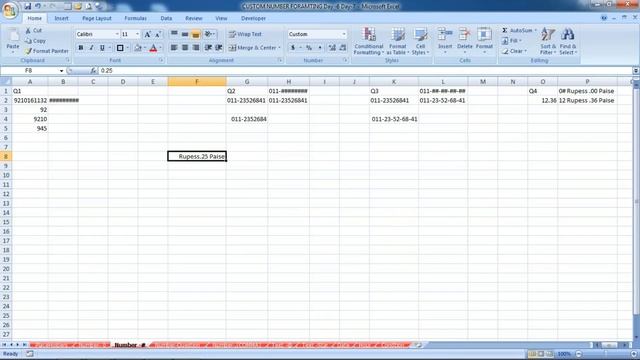Activate the Format Painter
This screenshot has width=640, height=360.
pos(47,51)
